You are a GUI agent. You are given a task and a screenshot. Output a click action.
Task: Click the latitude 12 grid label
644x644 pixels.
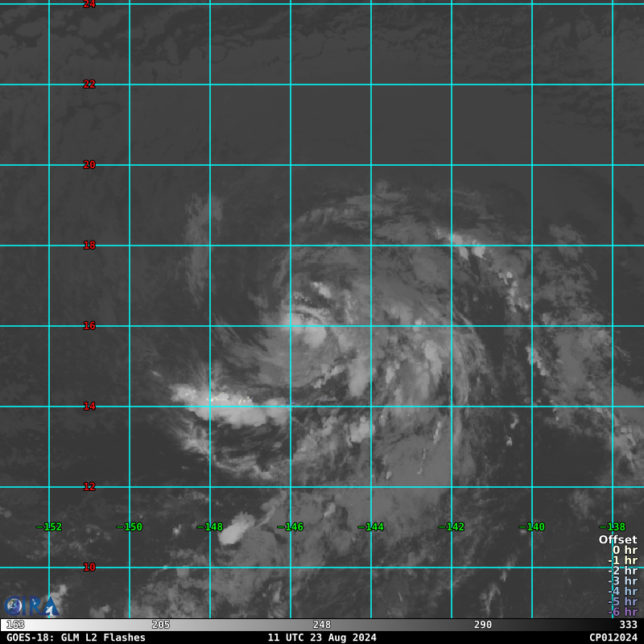[89, 487]
